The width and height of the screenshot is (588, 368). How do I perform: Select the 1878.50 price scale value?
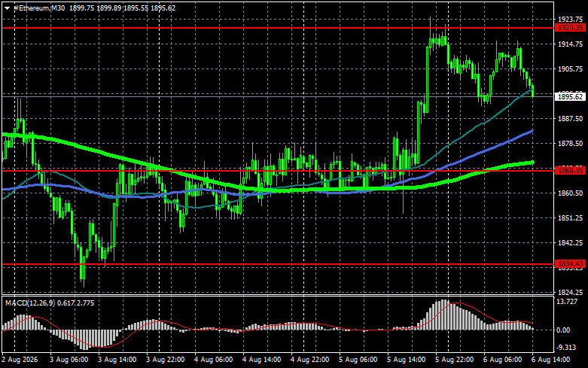click(x=570, y=144)
